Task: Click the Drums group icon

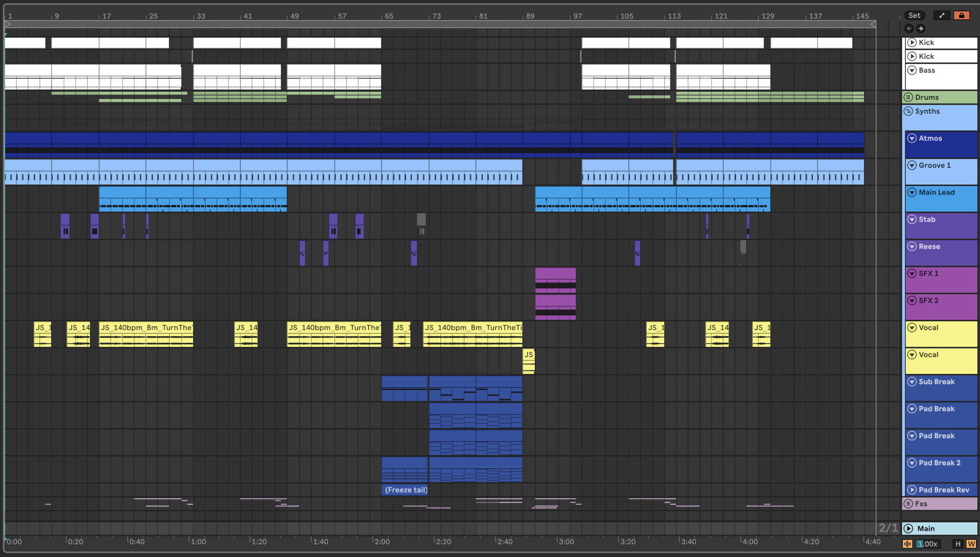Action: coord(908,97)
